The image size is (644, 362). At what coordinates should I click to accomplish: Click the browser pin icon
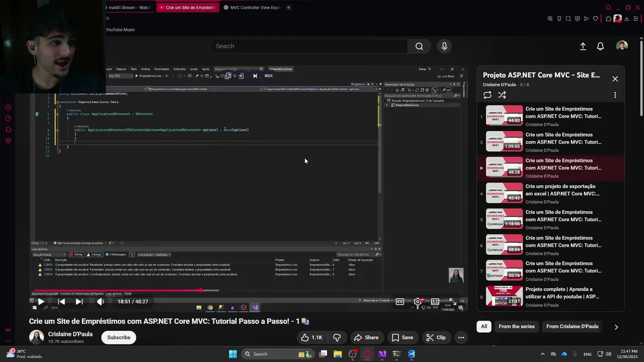point(559,19)
